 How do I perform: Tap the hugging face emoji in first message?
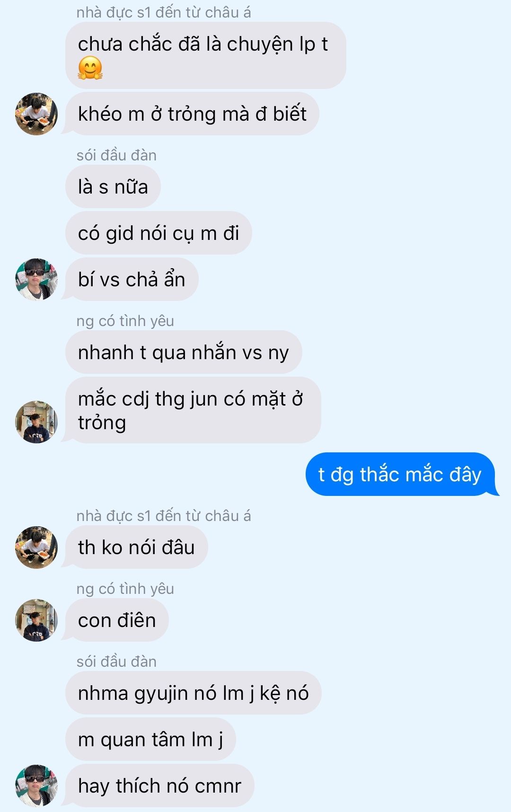pyautogui.click(x=90, y=68)
